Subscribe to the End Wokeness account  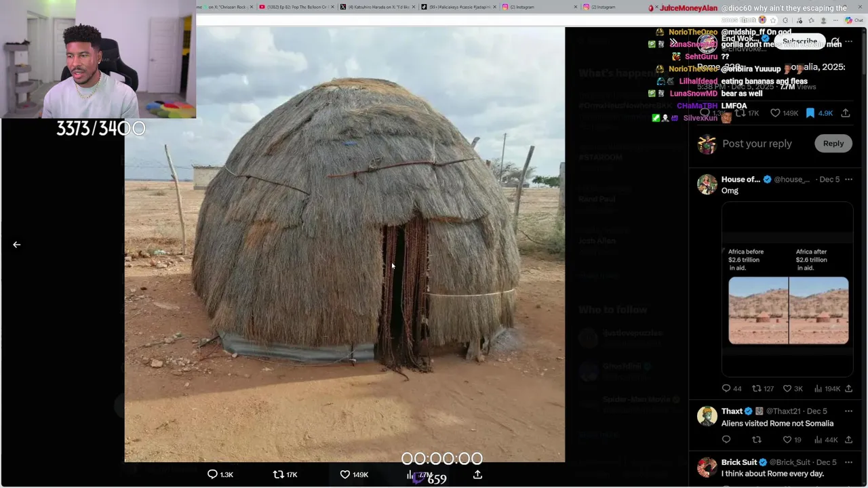click(x=800, y=41)
